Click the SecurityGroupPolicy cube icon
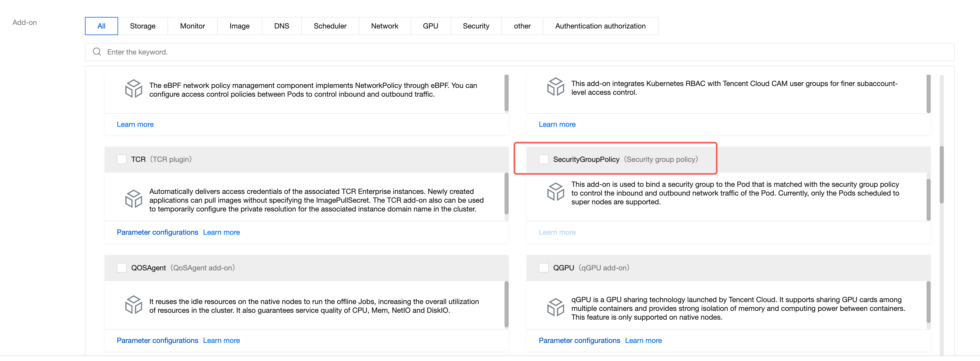This screenshot has width=980, height=361. pos(555,192)
